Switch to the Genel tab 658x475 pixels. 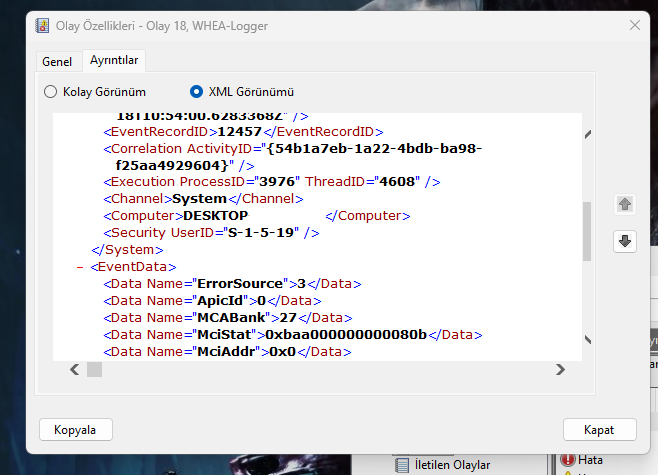57,62
